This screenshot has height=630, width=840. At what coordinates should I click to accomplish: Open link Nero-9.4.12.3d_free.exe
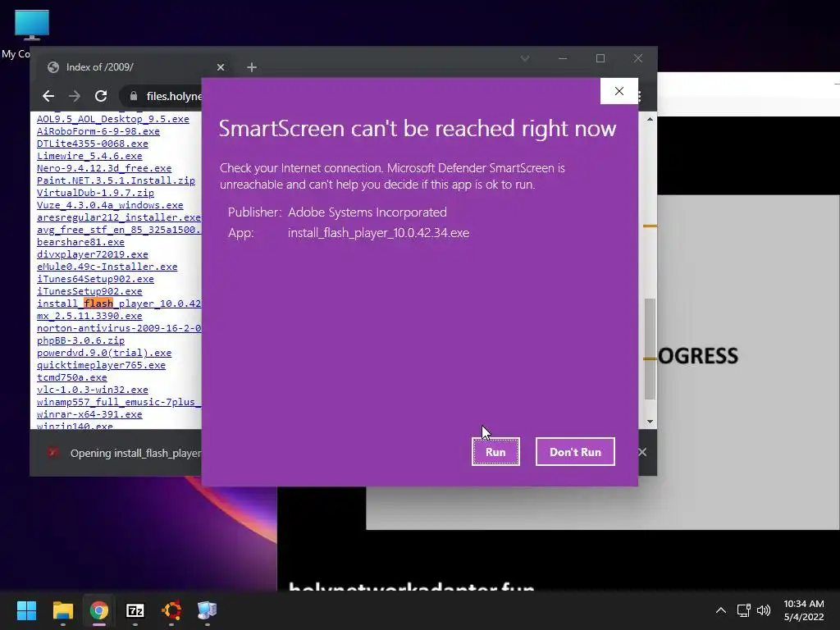pos(104,168)
